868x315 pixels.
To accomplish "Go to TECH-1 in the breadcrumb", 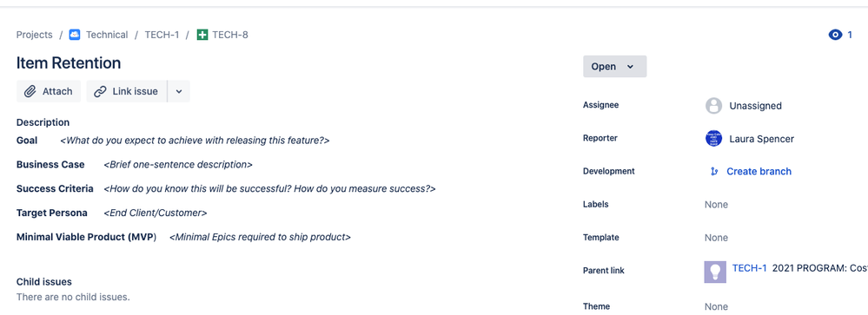I will click(162, 35).
